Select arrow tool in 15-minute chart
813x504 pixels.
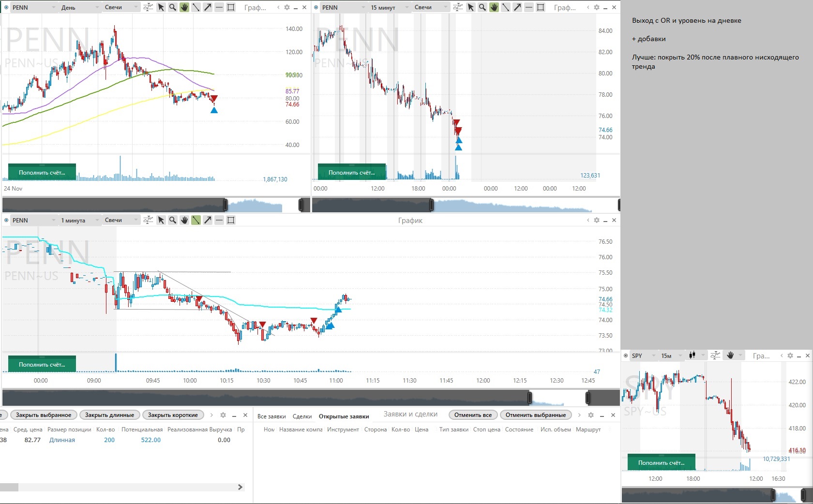pyautogui.click(x=517, y=7)
